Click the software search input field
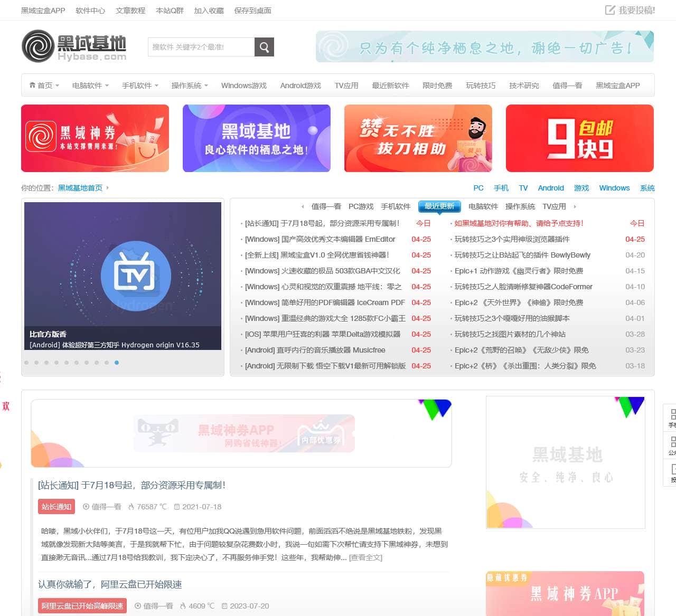 pyautogui.click(x=200, y=47)
